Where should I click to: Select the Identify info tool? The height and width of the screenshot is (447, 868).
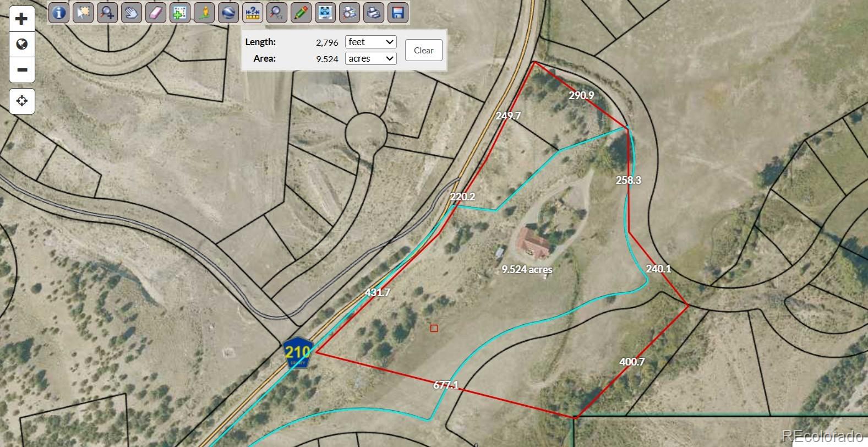coord(59,12)
